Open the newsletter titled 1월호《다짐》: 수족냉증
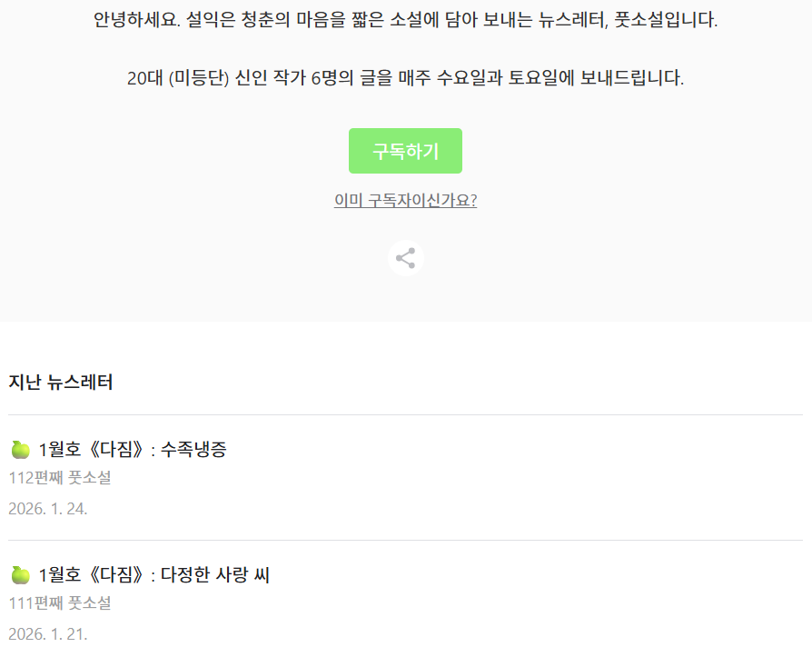 click(x=133, y=449)
